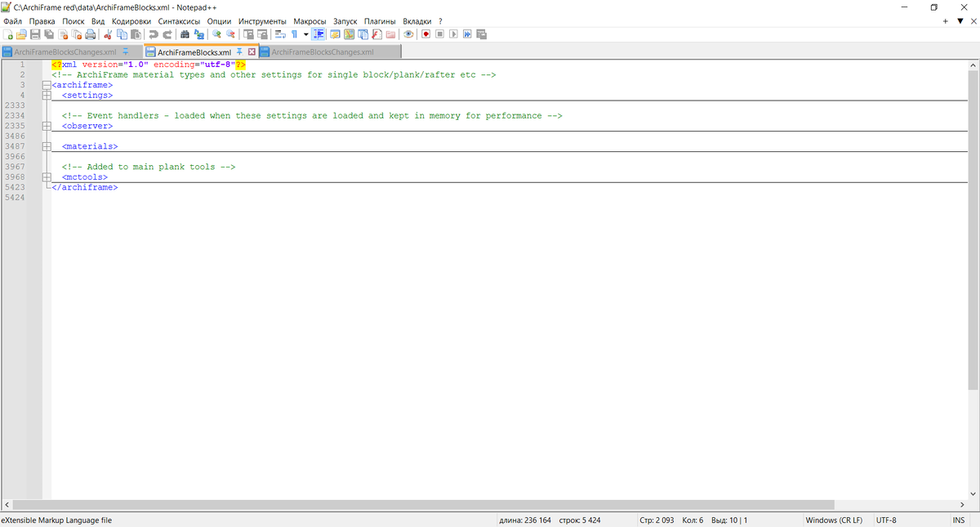
Task: Close all documents via toolbar icon
Action: (77, 34)
